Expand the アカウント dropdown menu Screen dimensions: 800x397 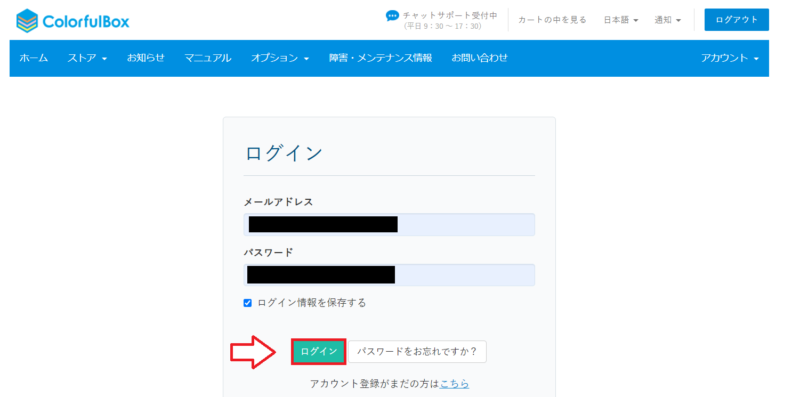[x=730, y=58]
